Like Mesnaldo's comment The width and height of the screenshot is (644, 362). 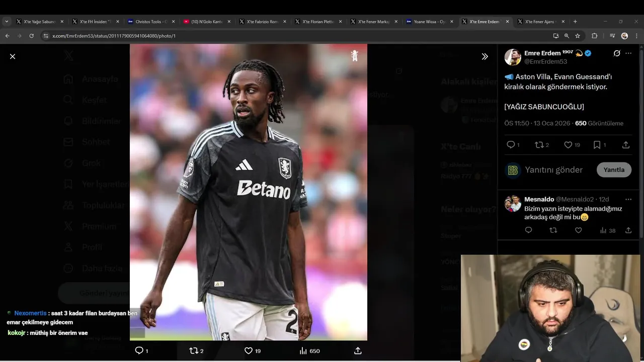(x=579, y=230)
